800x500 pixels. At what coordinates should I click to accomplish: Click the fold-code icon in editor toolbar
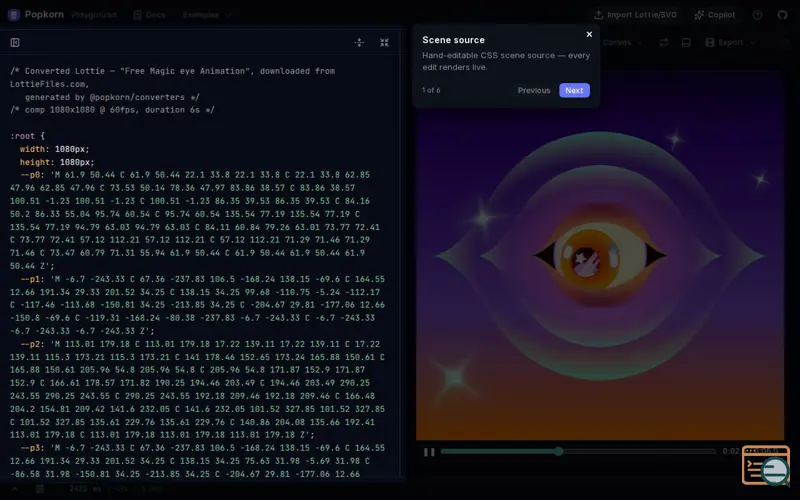point(359,42)
